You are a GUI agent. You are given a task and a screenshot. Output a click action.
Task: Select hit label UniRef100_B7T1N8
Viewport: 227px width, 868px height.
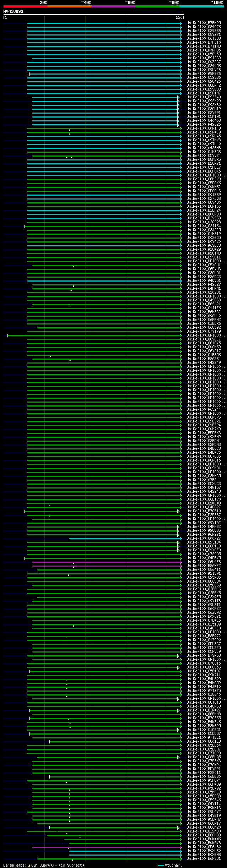204,47
